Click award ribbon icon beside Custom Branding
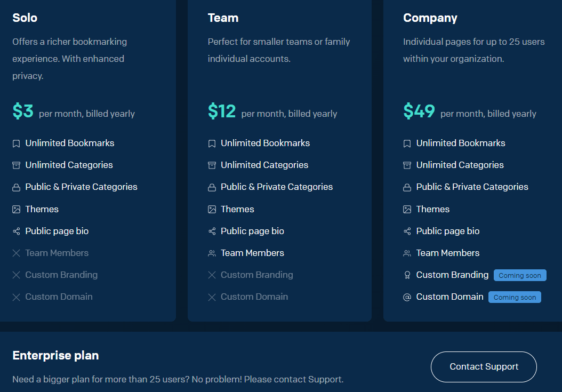This screenshot has height=392, width=562. point(407,275)
